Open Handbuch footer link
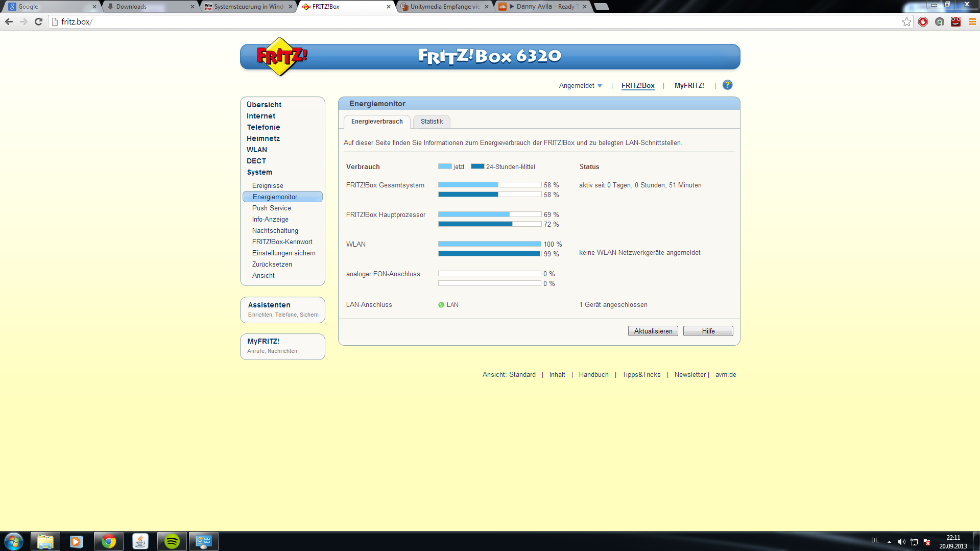The height and width of the screenshot is (551, 980). click(x=593, y=375)
